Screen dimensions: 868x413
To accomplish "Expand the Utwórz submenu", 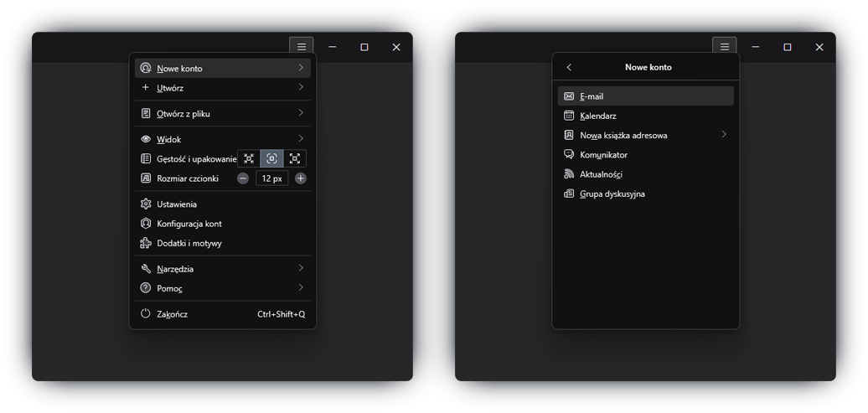I will (301, 87).
